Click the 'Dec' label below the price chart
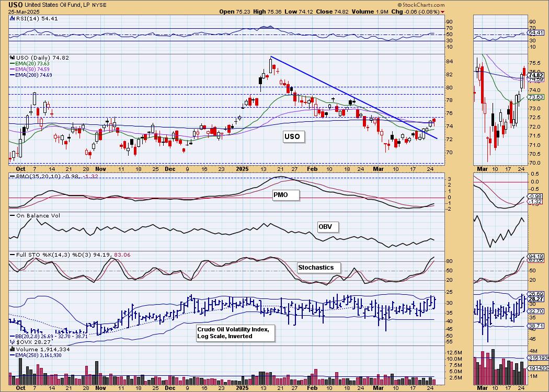The height and width of the screenshot is (392, 549). 170,169
